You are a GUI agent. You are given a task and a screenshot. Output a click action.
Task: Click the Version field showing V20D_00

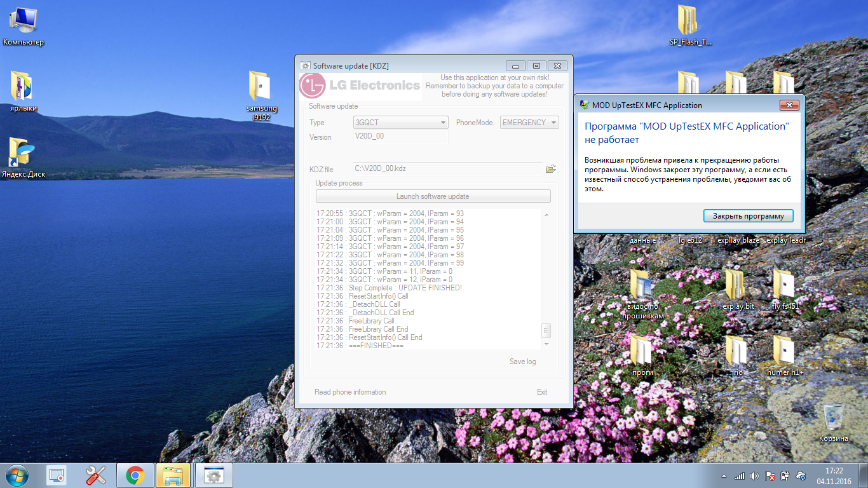point(400,137)
